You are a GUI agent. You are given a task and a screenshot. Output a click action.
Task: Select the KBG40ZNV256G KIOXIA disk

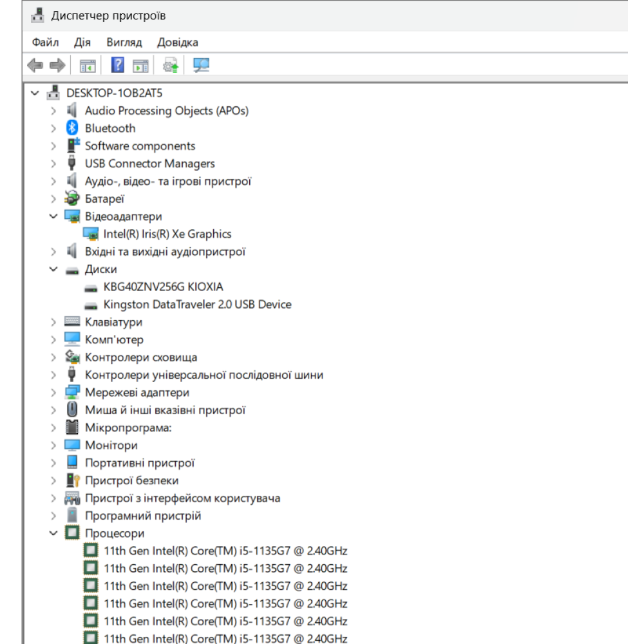pos(163,287)
